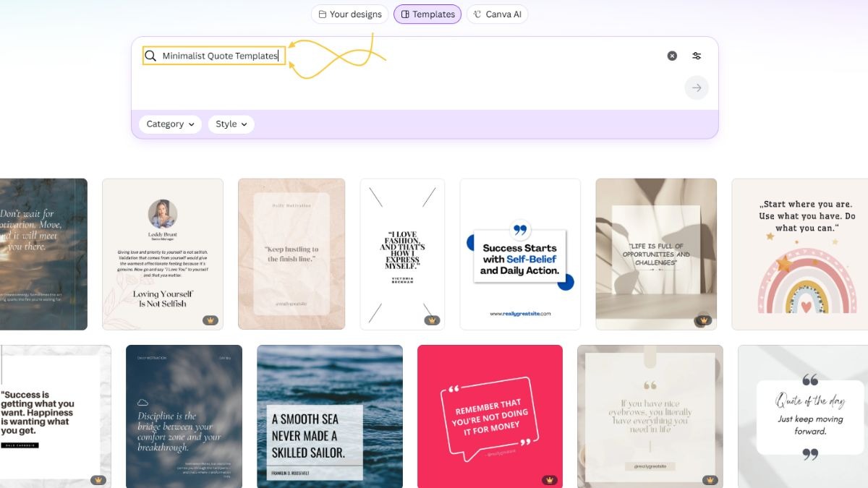Switch to the Your designs tab
Viewport: 868px width, 488px height.
pyautogui.click(x=349, y=14)
